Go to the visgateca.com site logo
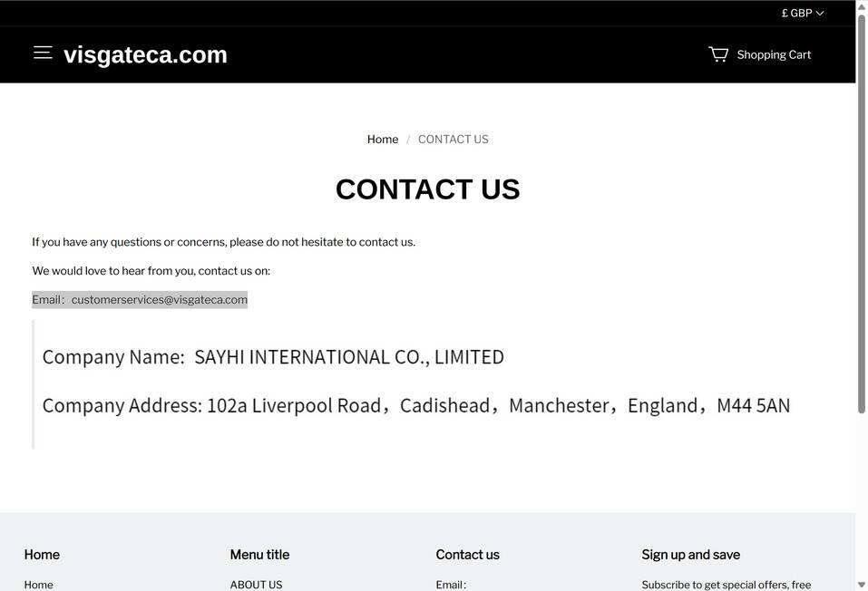The height and width of the screenshot is (591, 868). coord(145,55)
